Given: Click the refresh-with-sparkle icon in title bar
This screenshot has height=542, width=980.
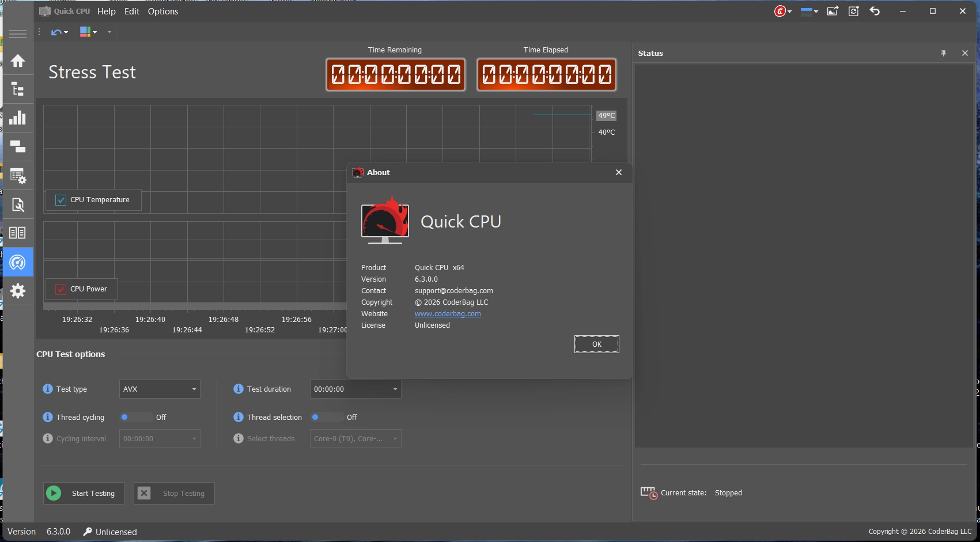Looking at the screenshot, I should click(854, 11).
